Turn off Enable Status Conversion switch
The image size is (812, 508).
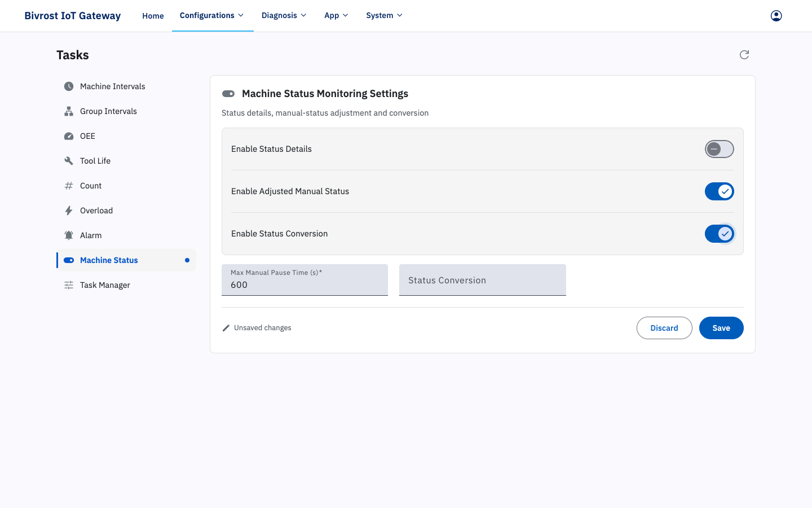[720, 234]
